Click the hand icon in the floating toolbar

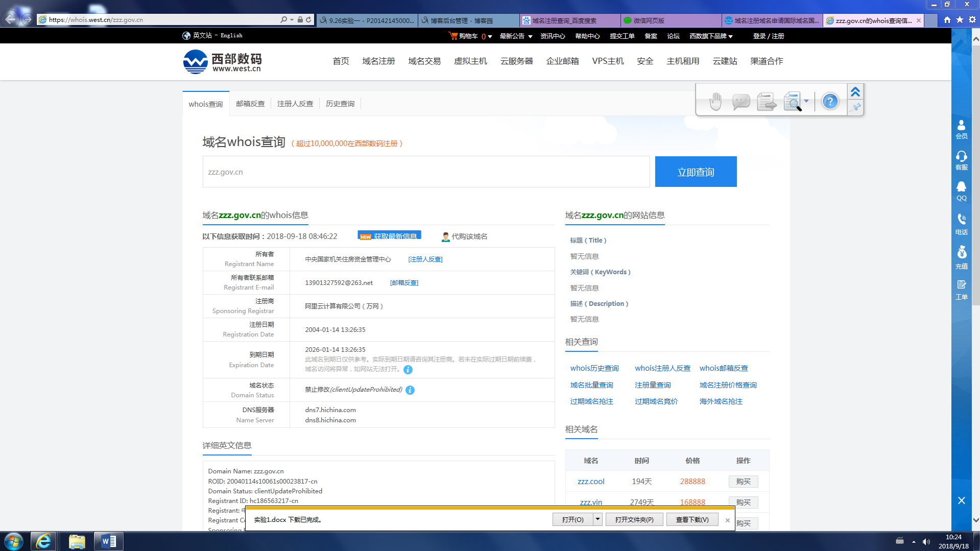pos(715,101)
